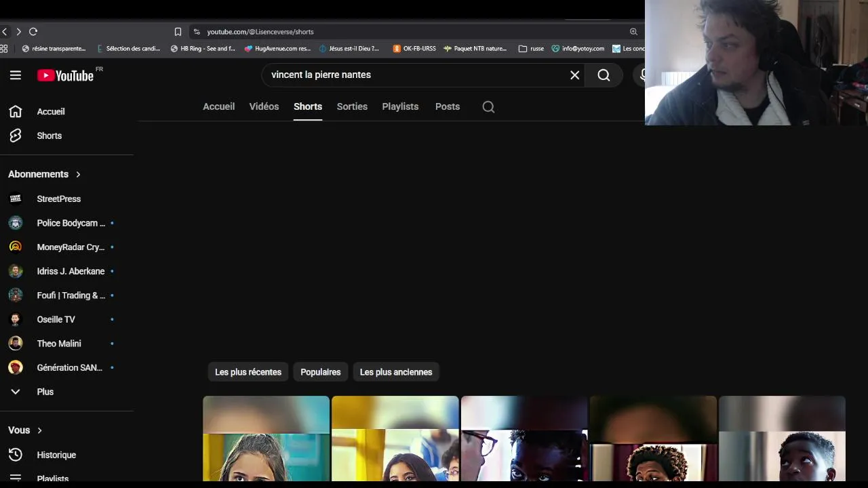
Task: Open Idriss J. Aberkane channel avatar
Action: 16,271
